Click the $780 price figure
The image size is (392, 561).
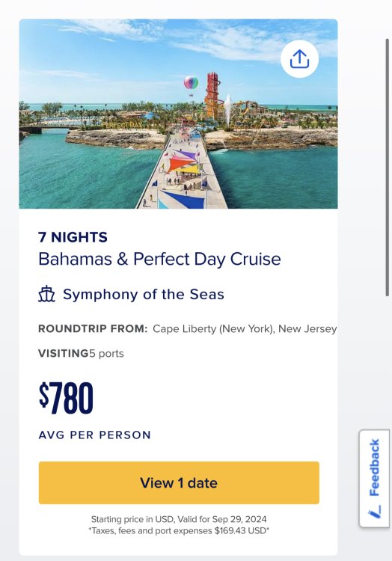coord(66,398)
